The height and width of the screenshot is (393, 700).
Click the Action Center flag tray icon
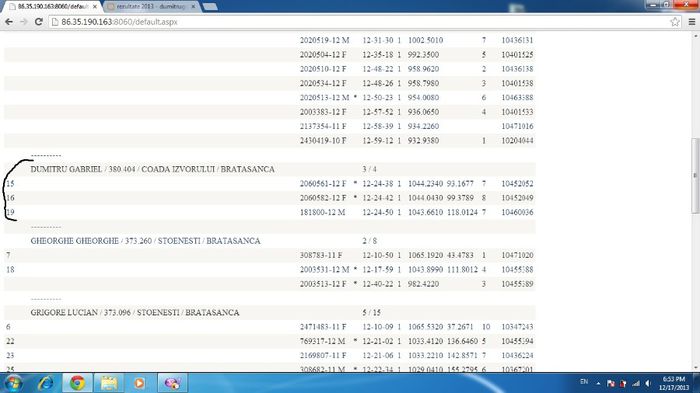[x=611, y=383]
